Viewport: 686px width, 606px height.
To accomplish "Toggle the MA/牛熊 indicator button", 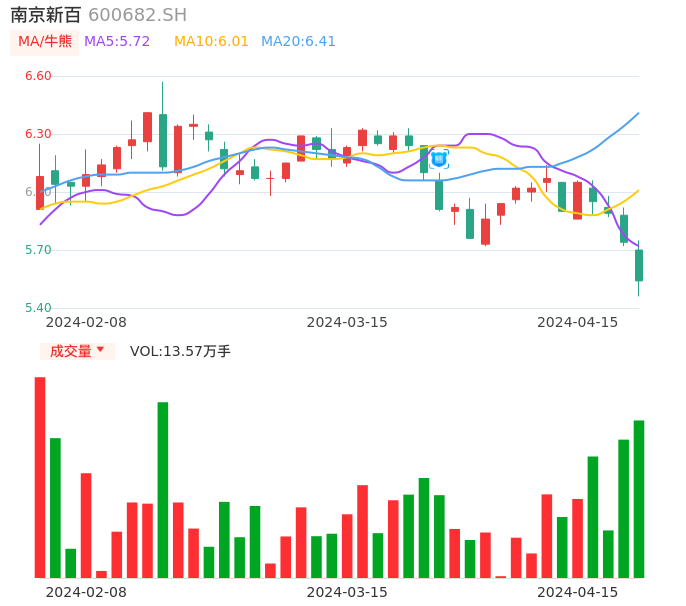I will (x=45, y=42).
